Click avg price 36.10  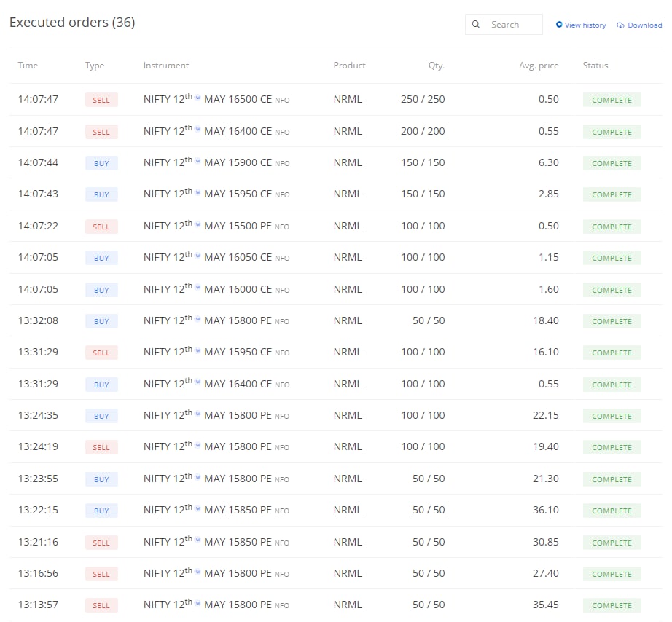546,510
